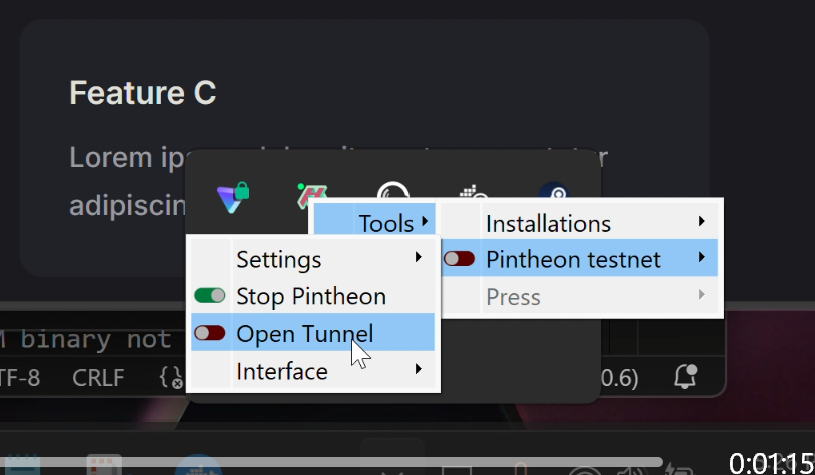Click the greyed-out Press menu entry
Viewport: 815px width, 475px height.
(513, 296)
